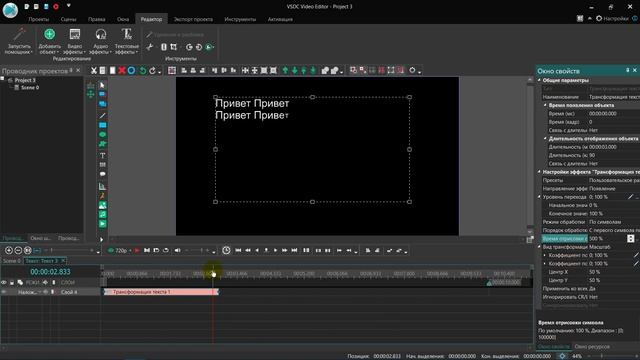Open Добавить объект dropdown arrow
Image resolution: width=640 pixels, height=360 pixels.
(x=58, y=52)
